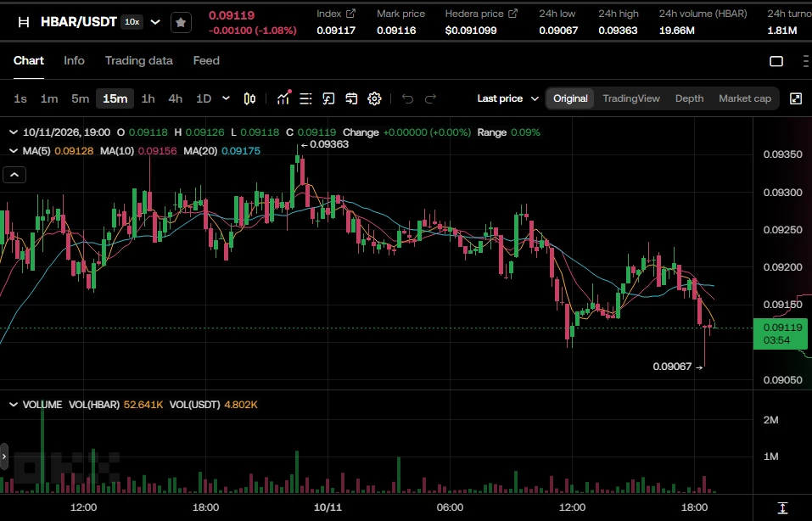The height and width of the screenshot is (521, 812).
Task: Select the 4h interval
Action: point(176,98)
